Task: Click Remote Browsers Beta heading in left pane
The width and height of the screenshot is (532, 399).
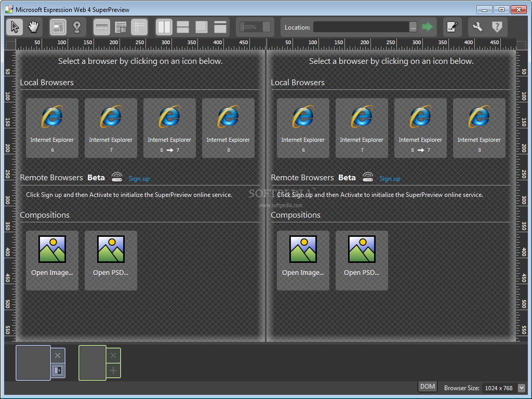Action: 62,178
